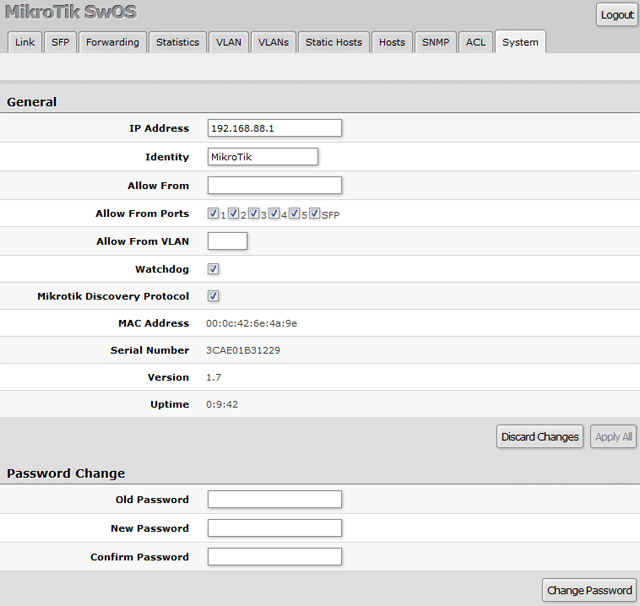Open the VLANs tab
640x606 pixels.
273,42
